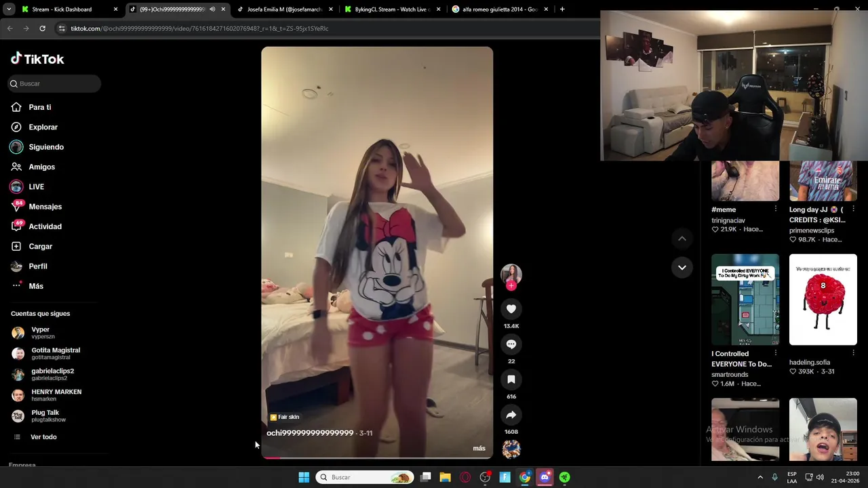Click the Buscar search field in TikTok
The image size is (868, 488).
click(x=54, y=83)
